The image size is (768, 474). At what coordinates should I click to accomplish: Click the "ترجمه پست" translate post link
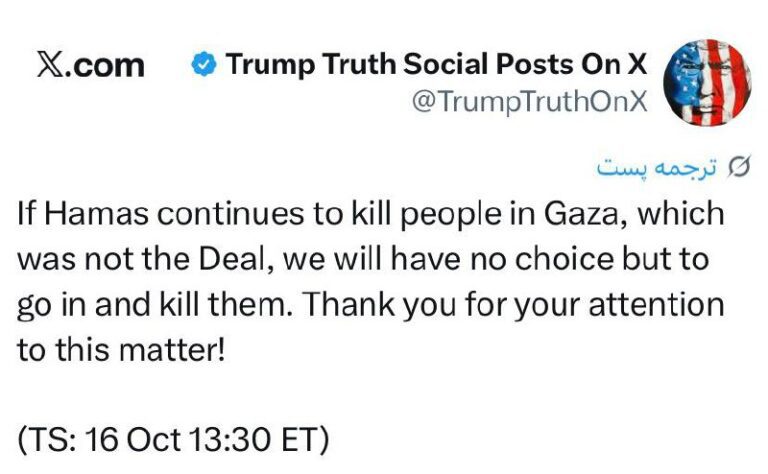pos(659,167)
